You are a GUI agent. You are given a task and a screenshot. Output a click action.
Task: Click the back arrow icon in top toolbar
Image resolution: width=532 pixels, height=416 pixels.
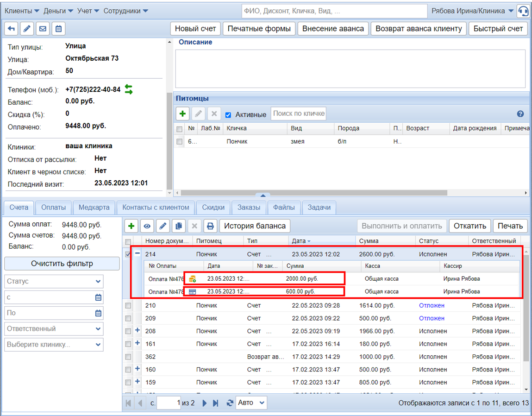pos(12,29)
